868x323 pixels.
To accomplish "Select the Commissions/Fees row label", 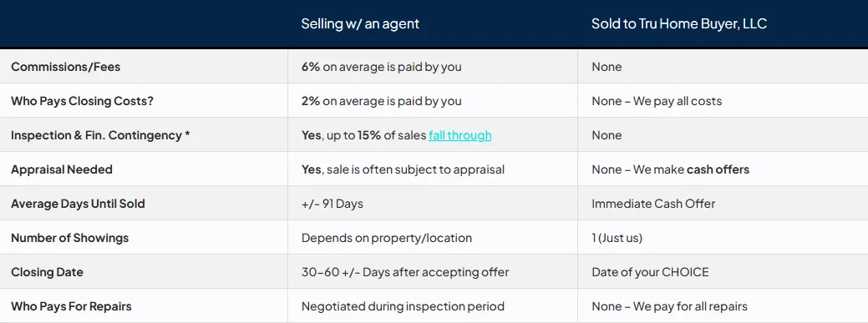I will pos(65,67).
